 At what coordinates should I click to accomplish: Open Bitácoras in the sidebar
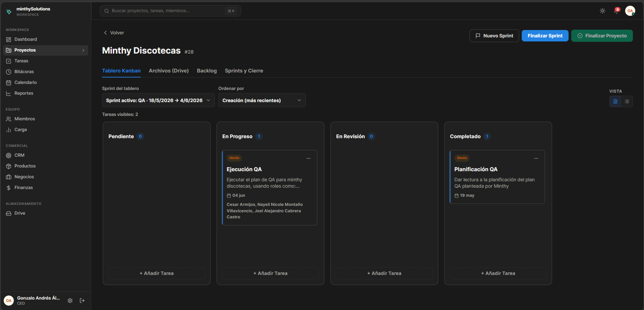45,72
